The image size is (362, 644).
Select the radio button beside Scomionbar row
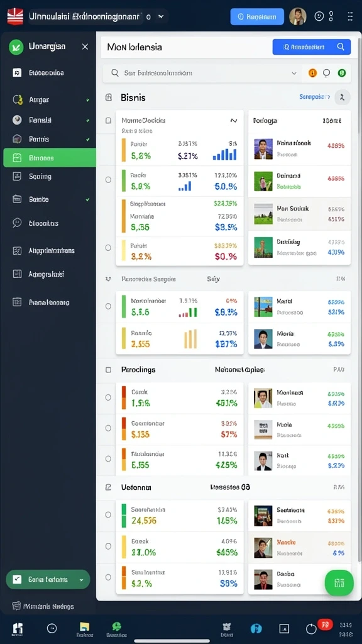pos(108,428)
